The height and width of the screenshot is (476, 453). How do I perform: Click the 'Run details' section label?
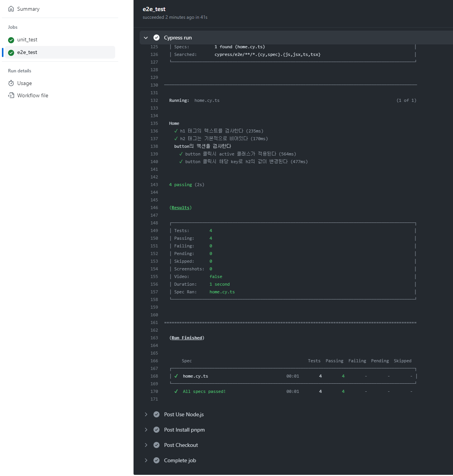click(x=20, y=71)
